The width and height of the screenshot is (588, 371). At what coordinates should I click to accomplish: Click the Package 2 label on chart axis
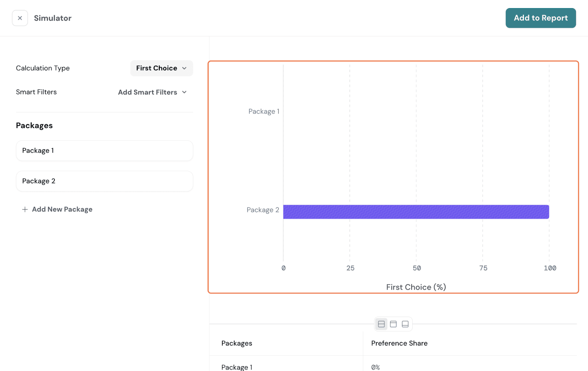(x=263, y=210)
